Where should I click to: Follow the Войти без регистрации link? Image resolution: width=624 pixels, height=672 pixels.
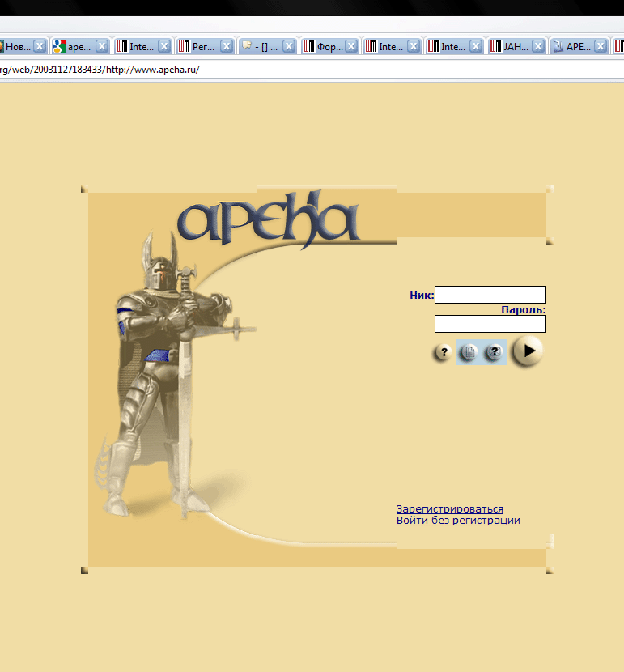(x=458, y=521)
